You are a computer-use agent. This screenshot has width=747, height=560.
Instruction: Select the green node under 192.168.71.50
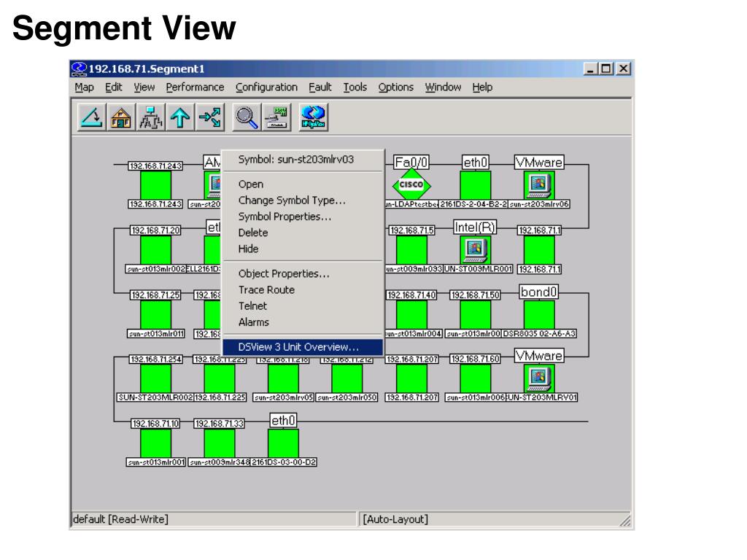click(x=475, y=314)
